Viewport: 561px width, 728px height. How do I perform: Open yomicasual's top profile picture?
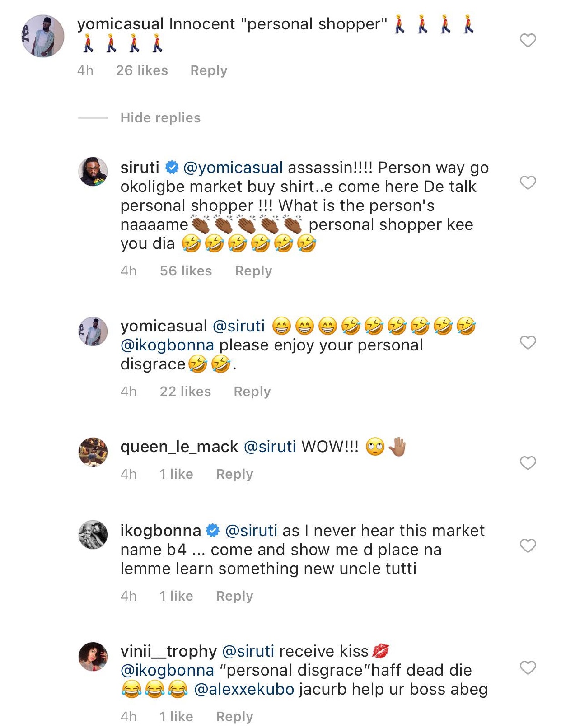pos(43,36)
